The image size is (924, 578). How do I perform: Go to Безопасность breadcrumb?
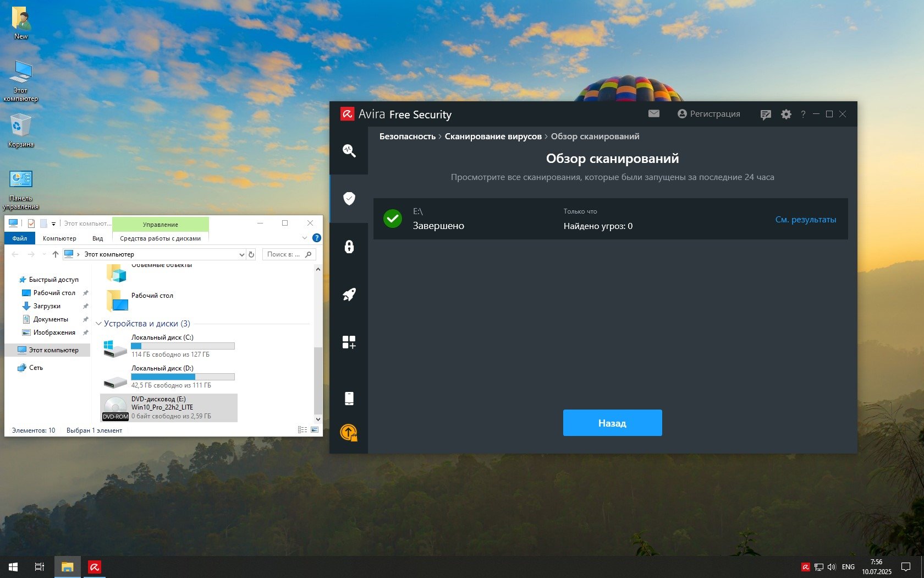click(x=407, y=137)
